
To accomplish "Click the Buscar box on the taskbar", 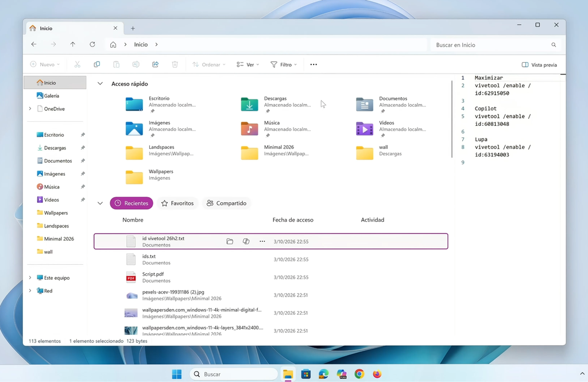I will point(234,374).
